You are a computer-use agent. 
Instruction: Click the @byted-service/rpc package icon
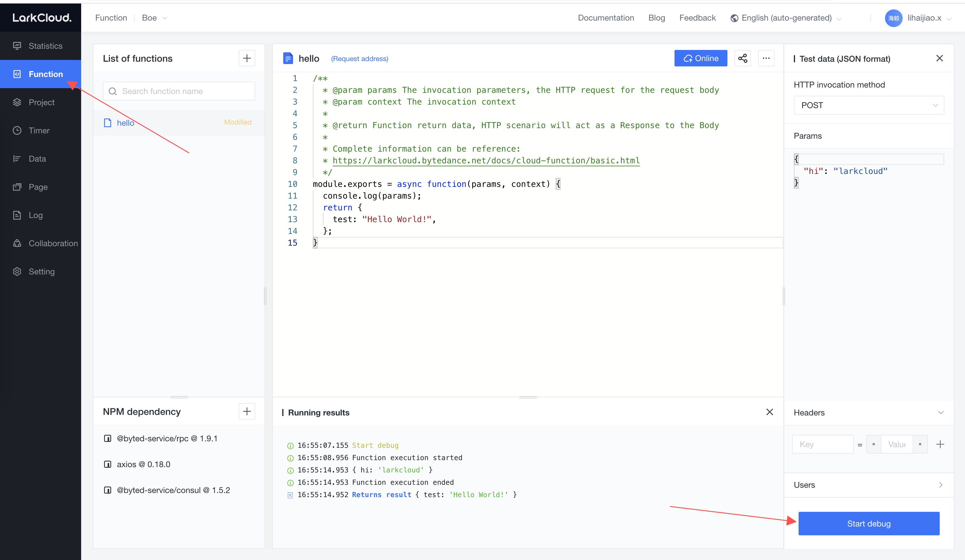point(108,439)
